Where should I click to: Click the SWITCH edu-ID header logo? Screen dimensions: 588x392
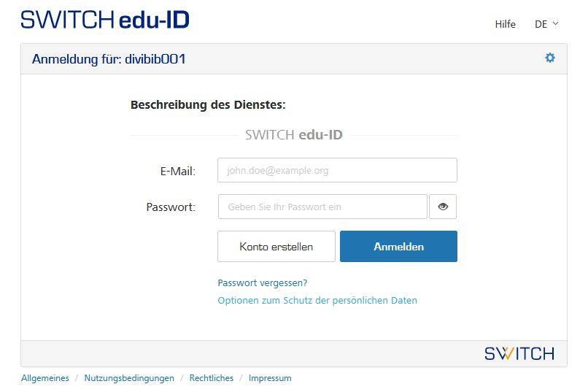(105, 20)
